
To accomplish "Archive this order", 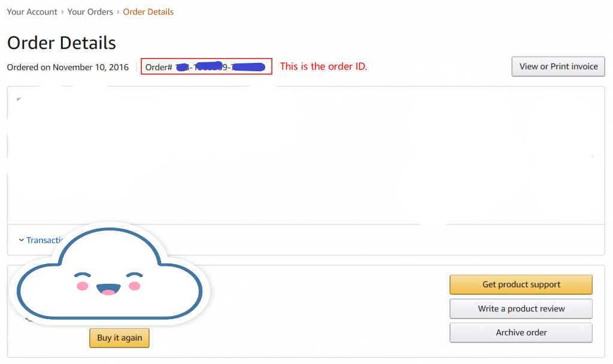I will click(521, 333).
